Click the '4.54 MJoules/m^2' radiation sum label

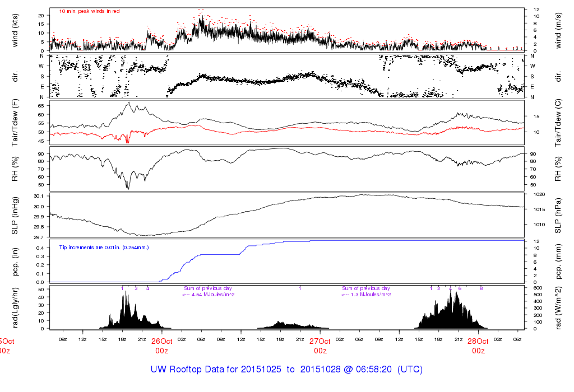[x=213, y=295]
